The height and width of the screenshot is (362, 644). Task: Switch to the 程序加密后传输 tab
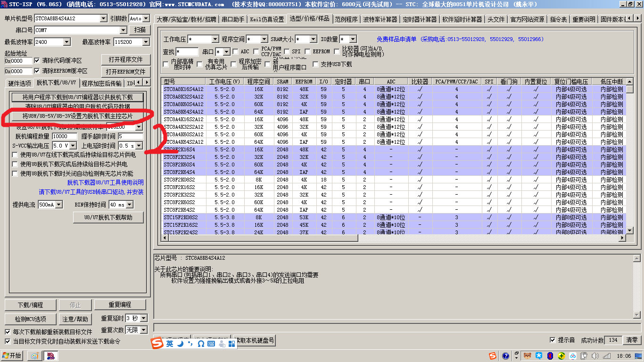pos(101,83)
